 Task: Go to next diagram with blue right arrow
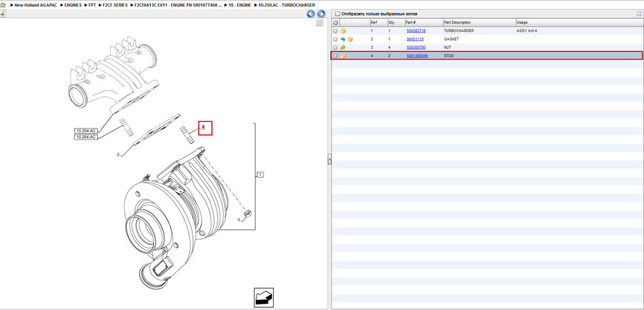321,14
